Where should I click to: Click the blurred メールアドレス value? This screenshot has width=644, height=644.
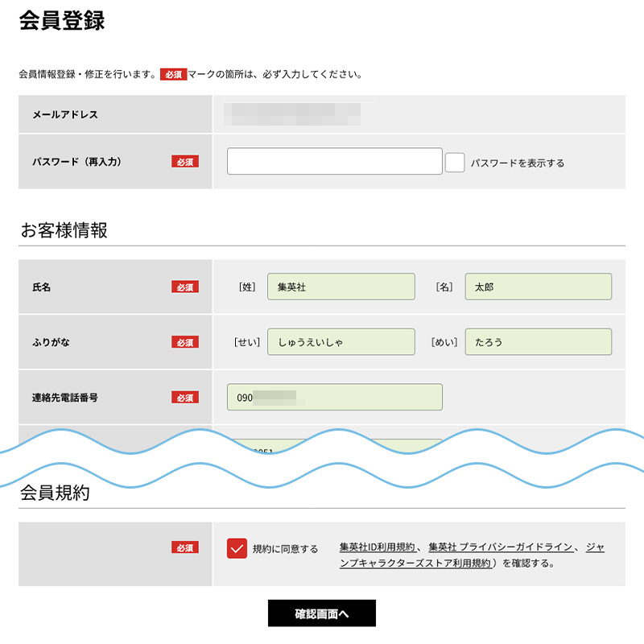click(x=291, y=114)
